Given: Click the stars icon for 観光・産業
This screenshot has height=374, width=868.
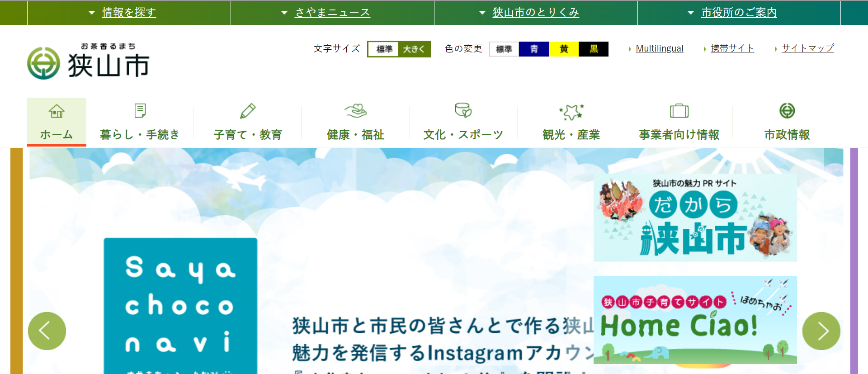Looking at the screenshot, I should click(571, 112).
